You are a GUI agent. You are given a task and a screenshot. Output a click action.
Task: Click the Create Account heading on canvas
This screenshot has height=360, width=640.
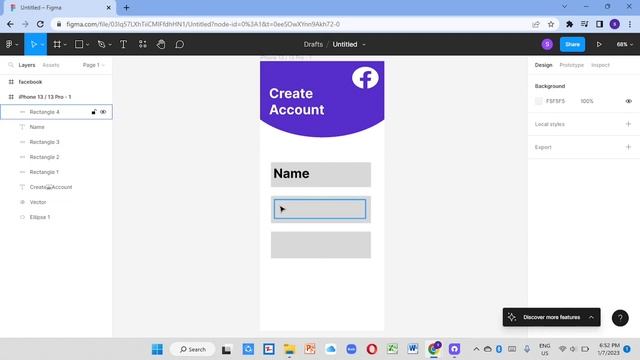(x=297, y=101)
